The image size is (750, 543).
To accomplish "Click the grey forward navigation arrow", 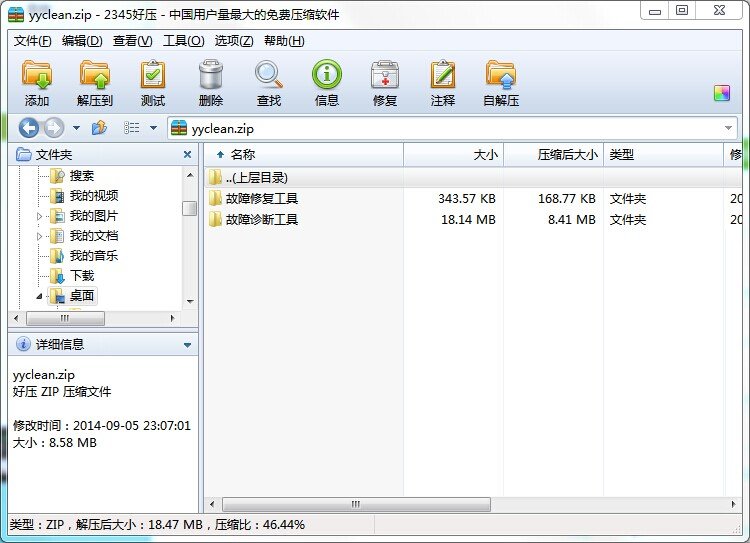I will tap(54, 128).
